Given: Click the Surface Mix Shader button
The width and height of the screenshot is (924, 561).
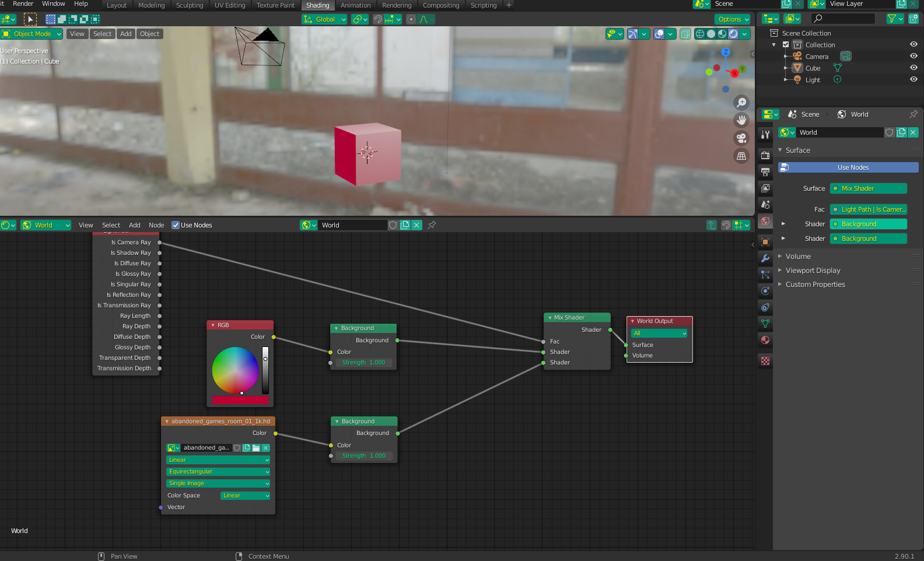Looking at the screenshot, I should pyautogui.click(x=869, y=188).
